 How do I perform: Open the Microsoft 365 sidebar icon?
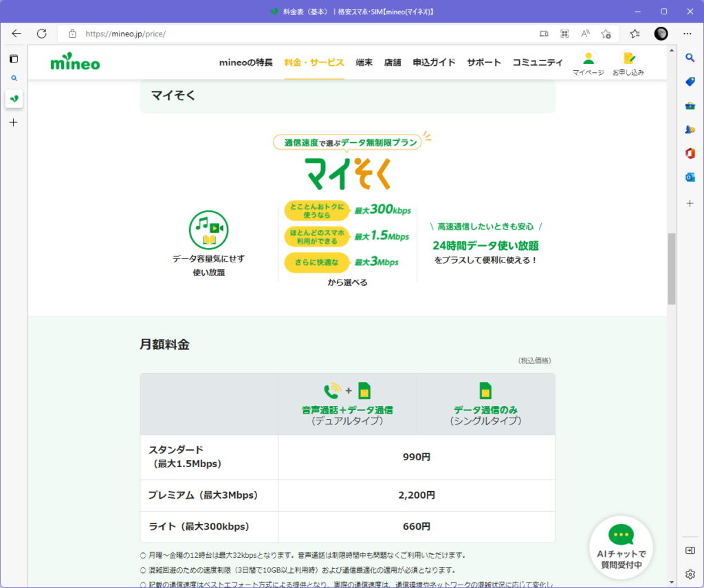pyautogui.click(x=690, y=153)
